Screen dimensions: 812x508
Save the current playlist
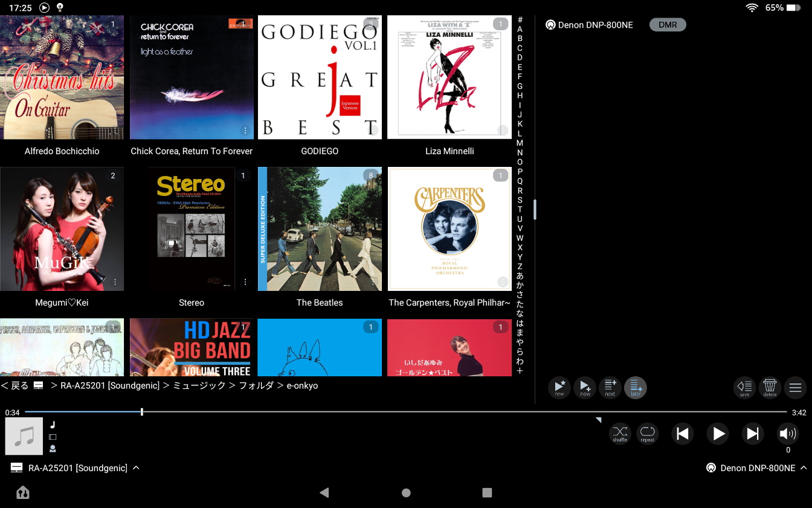(x=744, y=388)
